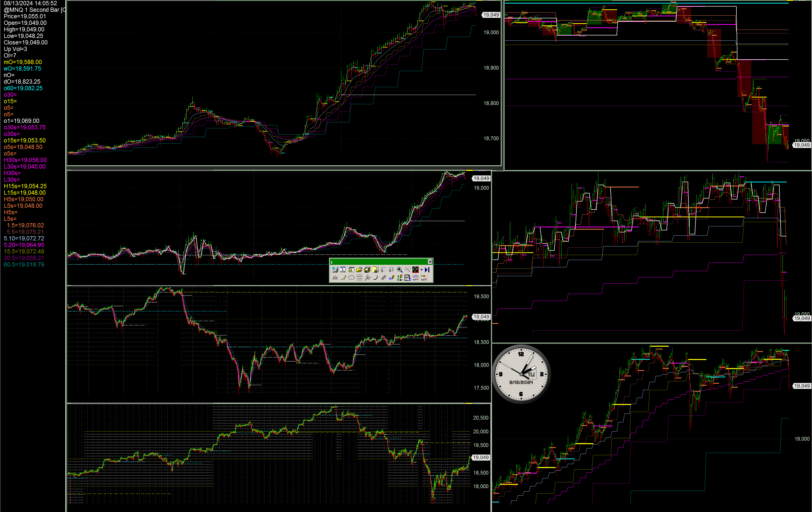This screenshot has width=812, height=512.
Task: Select the Andrews pitchfork drawing tool
Action: (x=367, y=278)
